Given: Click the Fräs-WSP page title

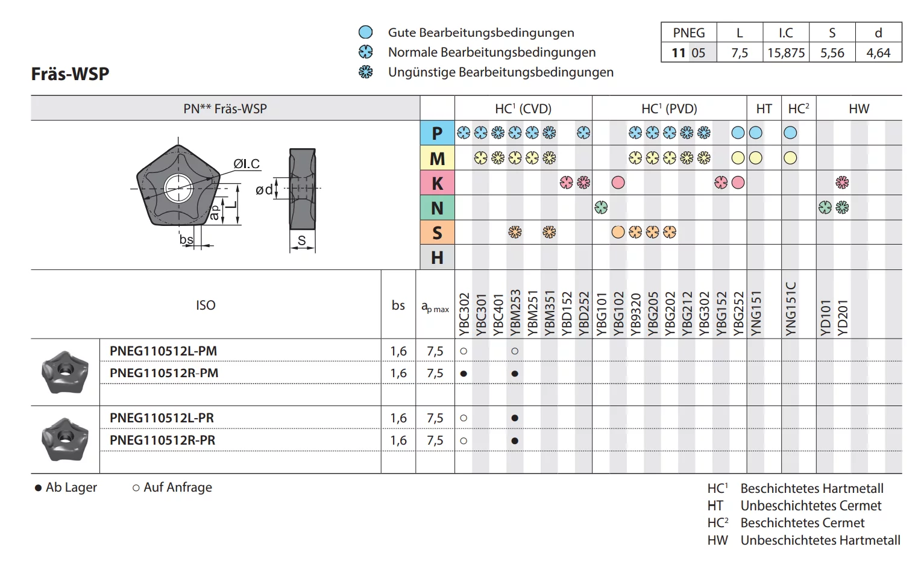Looking at the screenshot, I should pos(71,74).
